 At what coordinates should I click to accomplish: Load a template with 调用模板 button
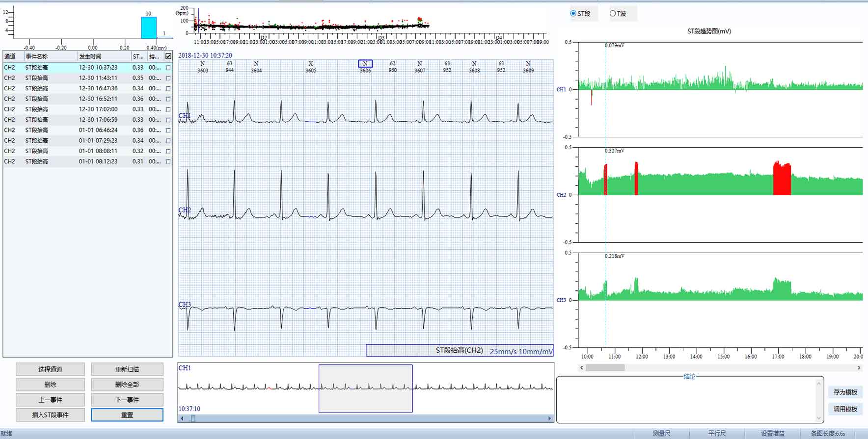[845, 409]
